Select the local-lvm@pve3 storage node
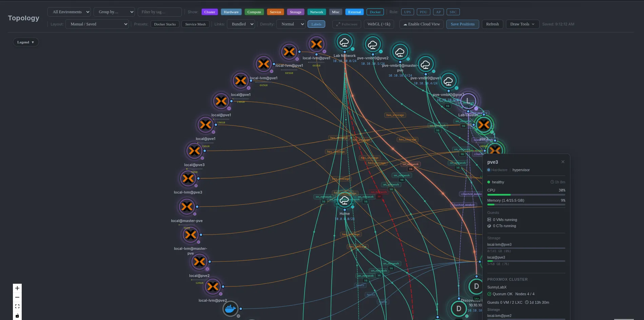The width and height of the screenshot is (644, 320). point(188,178)
